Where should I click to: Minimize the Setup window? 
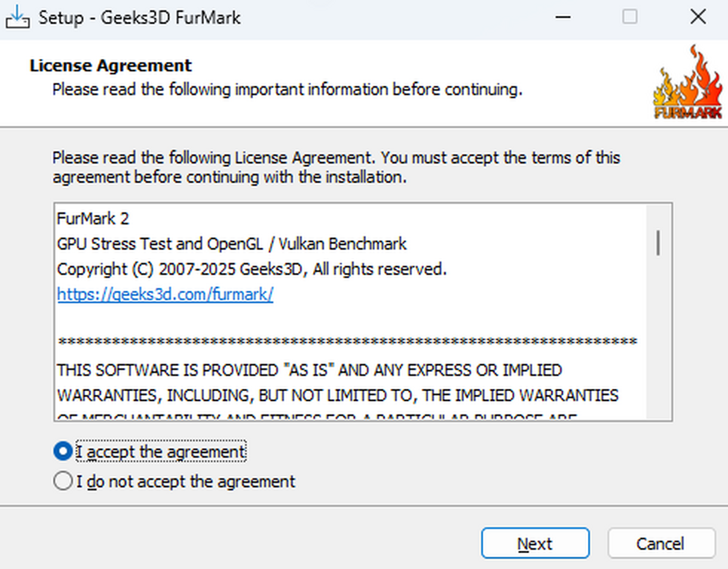click(x=562, y=16)
